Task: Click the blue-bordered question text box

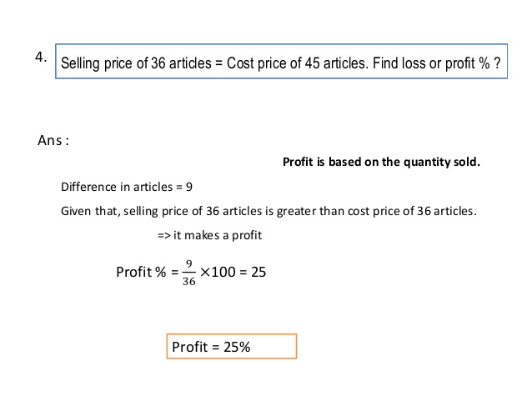Action: (281, 62)
